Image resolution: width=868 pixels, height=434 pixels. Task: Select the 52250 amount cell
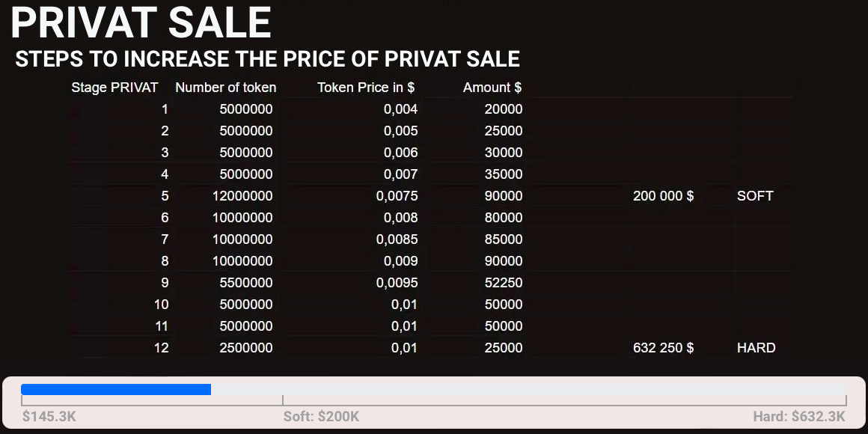504,283
